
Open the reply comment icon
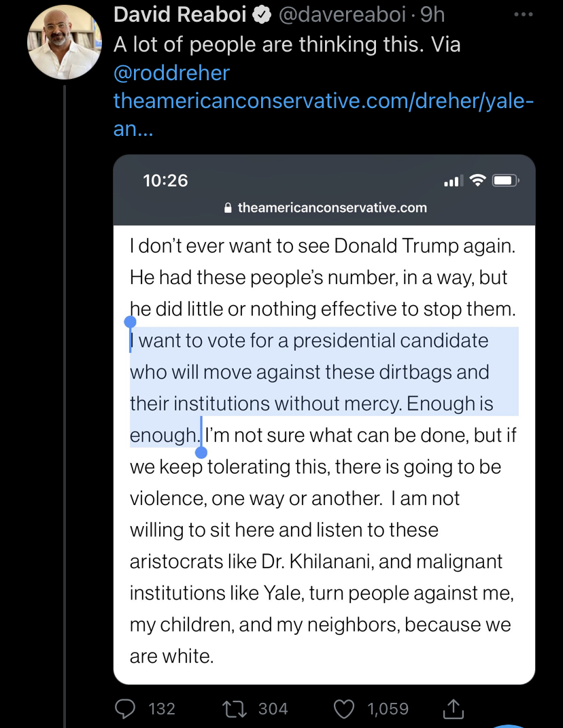pyautogui.click(x=125, y=708)
